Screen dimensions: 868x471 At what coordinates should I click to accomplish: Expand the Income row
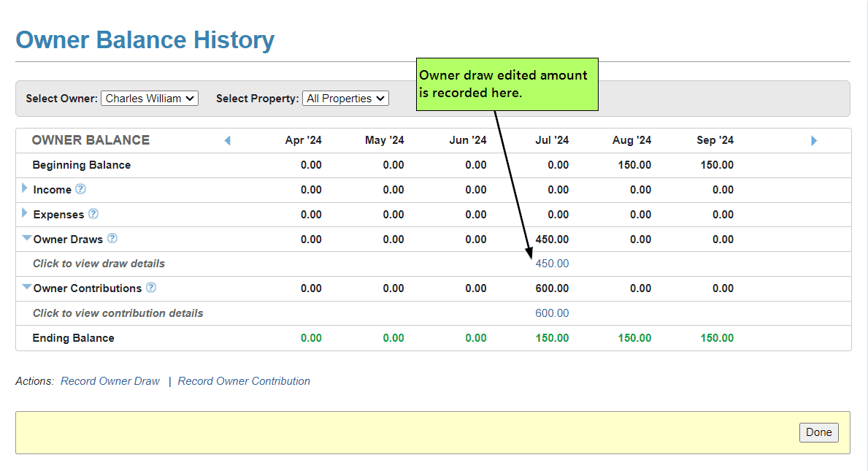[26, 189]
